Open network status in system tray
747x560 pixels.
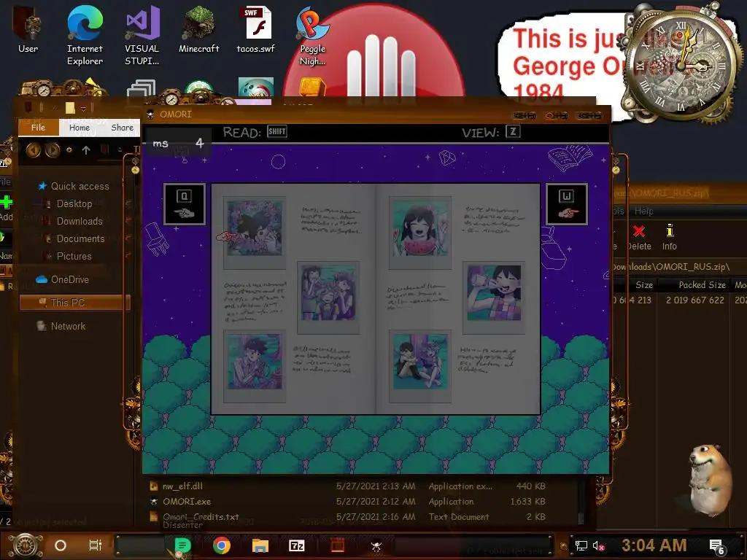(581, 545)
